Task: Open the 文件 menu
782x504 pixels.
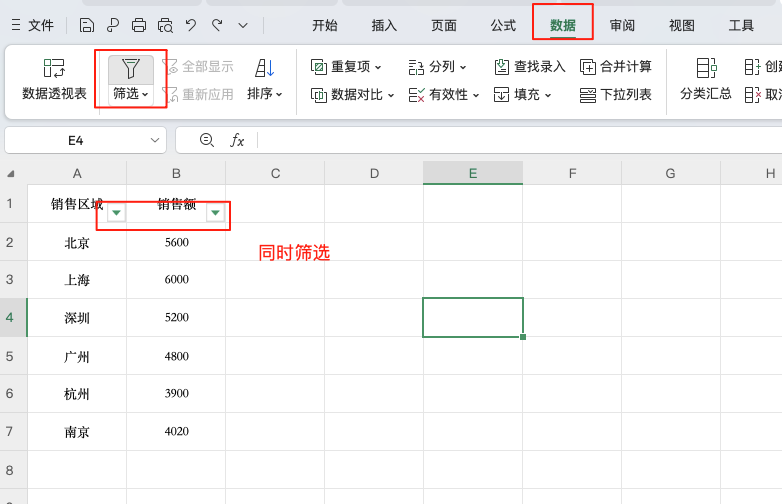Action: pyautogui.click(x=32, y=25)
